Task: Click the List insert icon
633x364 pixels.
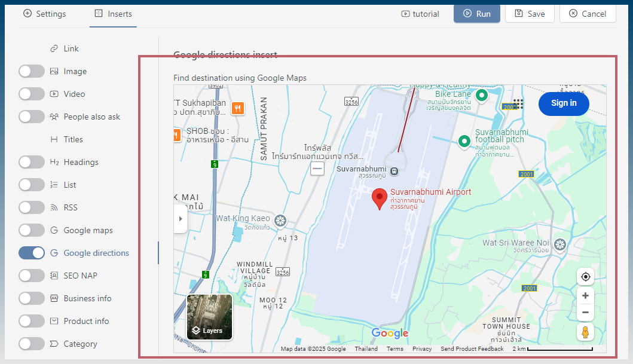Action: (x=54, y=185)
